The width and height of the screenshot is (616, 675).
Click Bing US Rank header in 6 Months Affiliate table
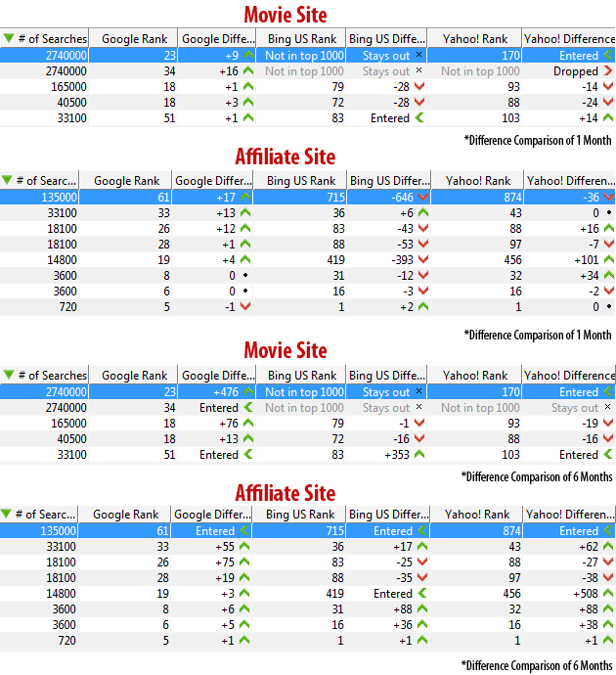(299, 515)
